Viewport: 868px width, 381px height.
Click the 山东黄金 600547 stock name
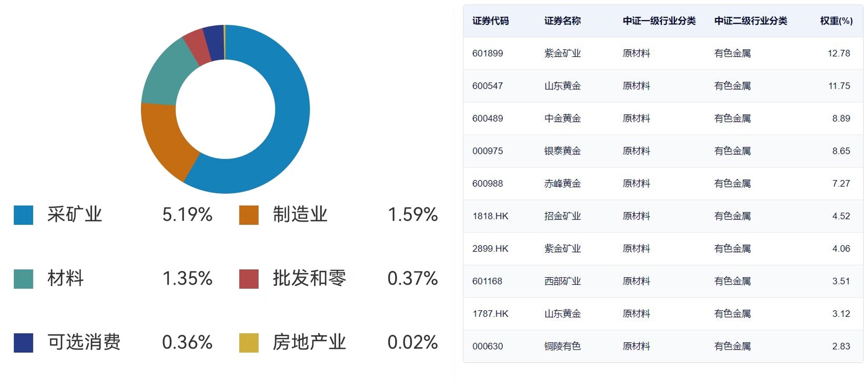[x=562, y=86]
